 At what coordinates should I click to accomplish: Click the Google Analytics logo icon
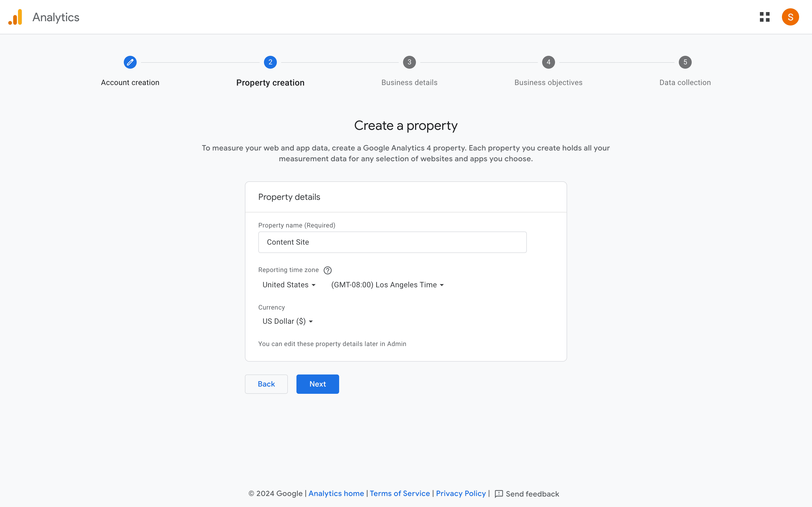click(x=15, y=17)
